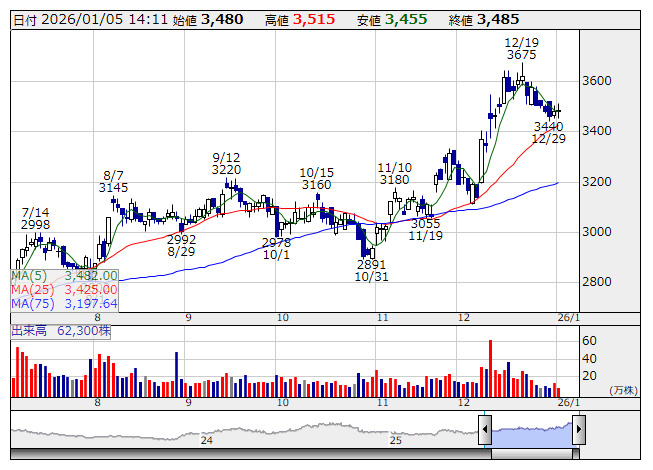This screenshot has height=470, width=653.
Task: Click the dark scrollbar track at bottom
Action: [251, 454]
